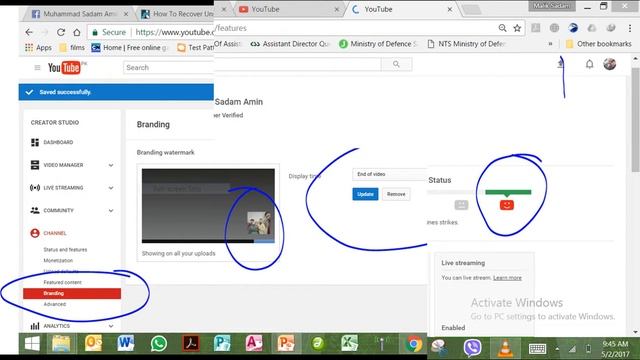
Task: Switch to How To Recover tab
Action: tap(177, 14)
